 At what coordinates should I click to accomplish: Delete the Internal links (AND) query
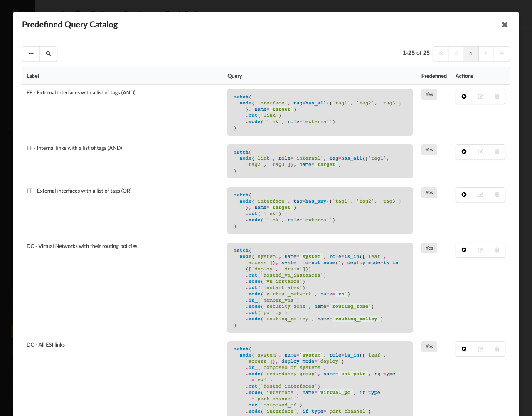pyautogui.click(x=497, y=152)
